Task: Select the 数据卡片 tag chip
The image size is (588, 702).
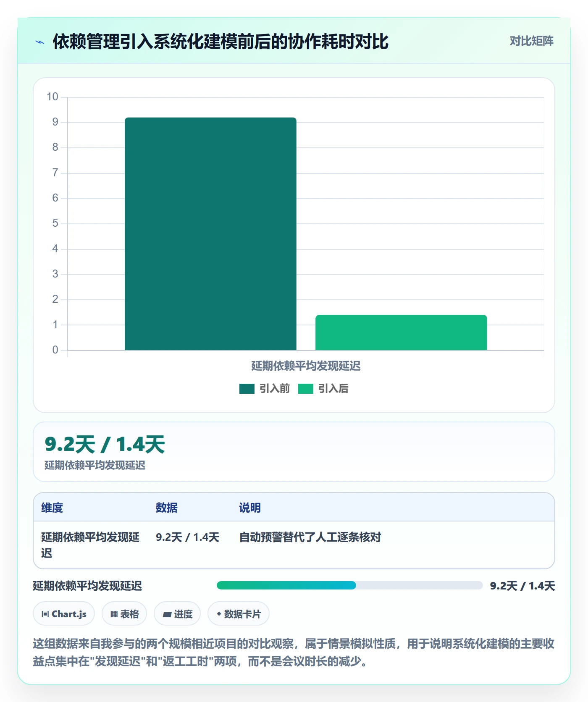Action: tap(239, 614)
